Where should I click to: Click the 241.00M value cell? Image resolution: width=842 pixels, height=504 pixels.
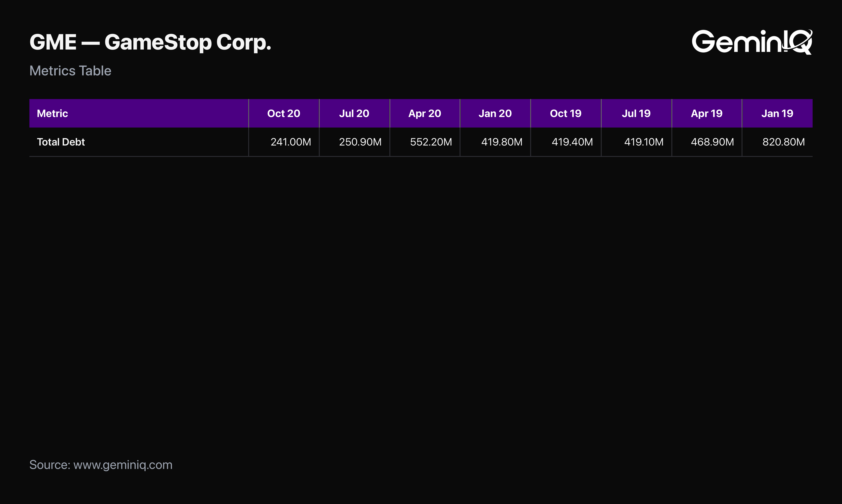284,142
